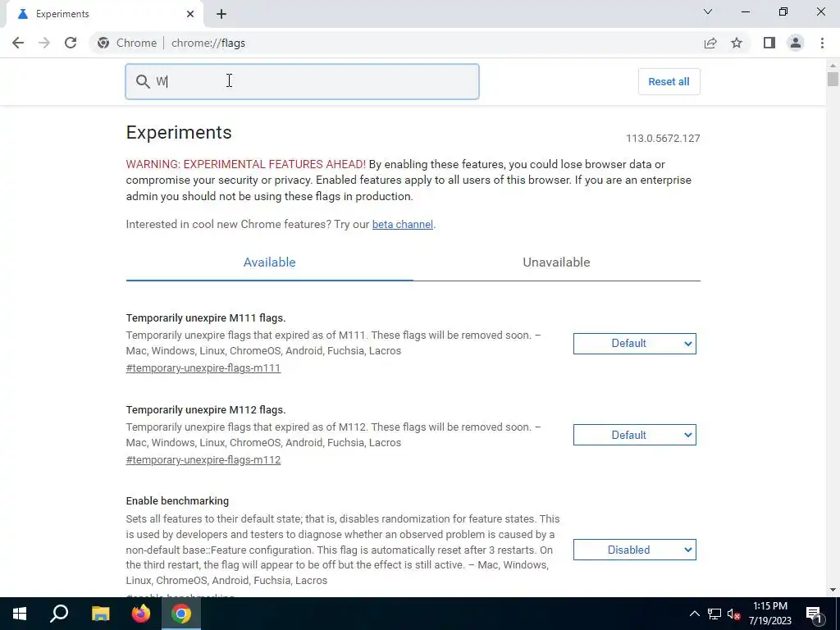Click the magnifier icon in flags search
Viewport: 840px width, 630px height.
[143, 81]
